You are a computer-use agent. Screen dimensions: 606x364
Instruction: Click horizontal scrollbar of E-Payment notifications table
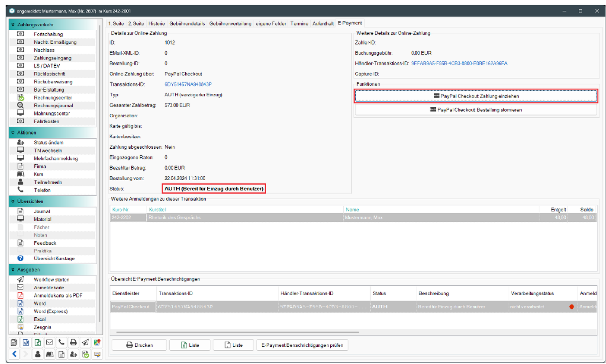coord(238,332)
